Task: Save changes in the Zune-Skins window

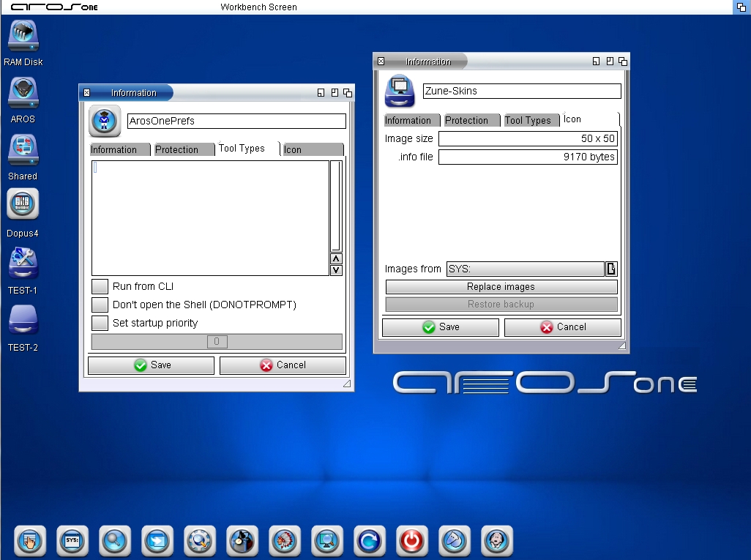Action: (x=441, y=327)
